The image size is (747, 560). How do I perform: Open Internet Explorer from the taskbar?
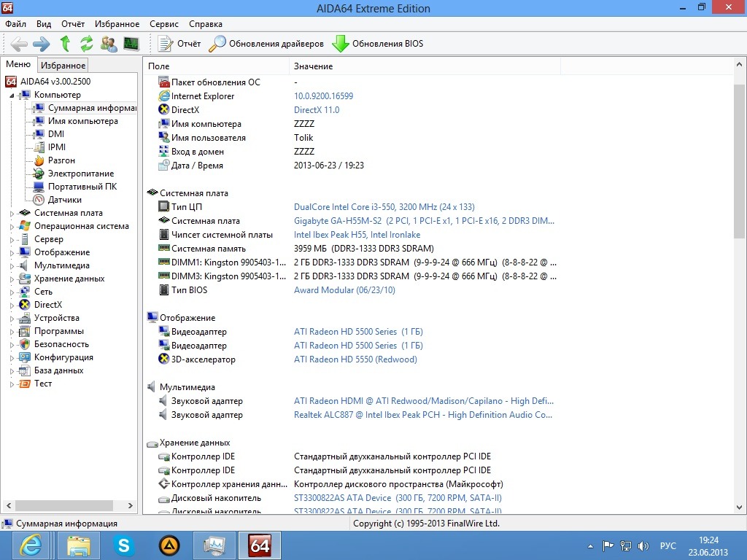[31, 545]
